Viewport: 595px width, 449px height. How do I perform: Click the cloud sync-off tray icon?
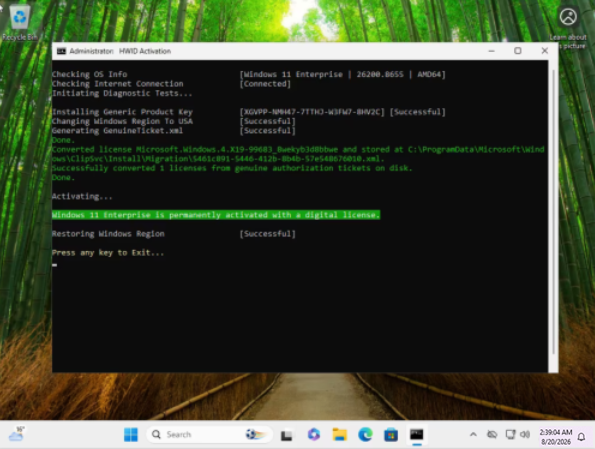(492, 435)
